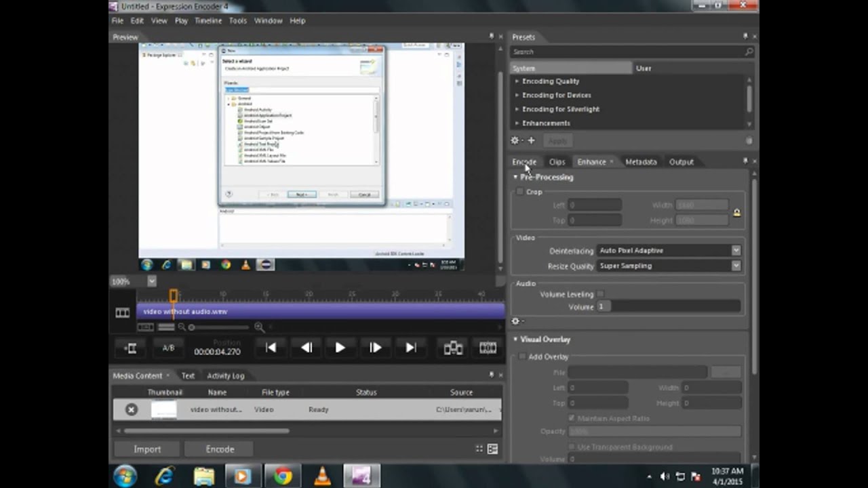Click the Import button

point(147,449)
